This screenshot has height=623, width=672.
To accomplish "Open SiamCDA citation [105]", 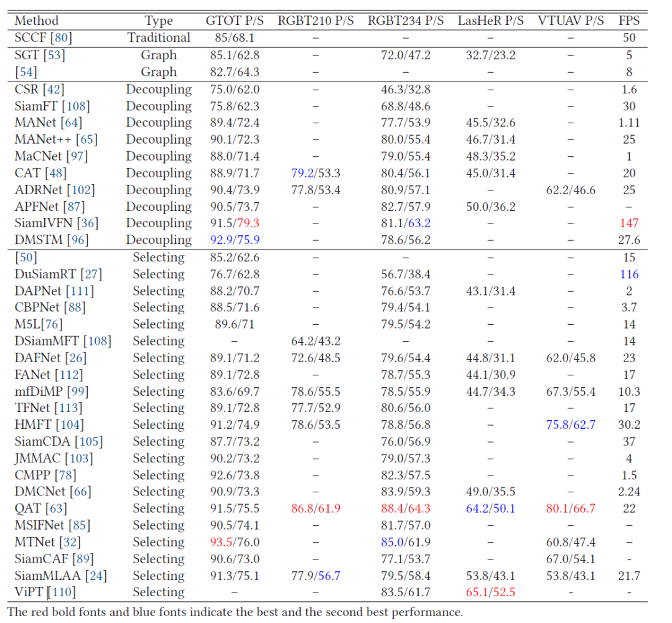I will (89, 441).
